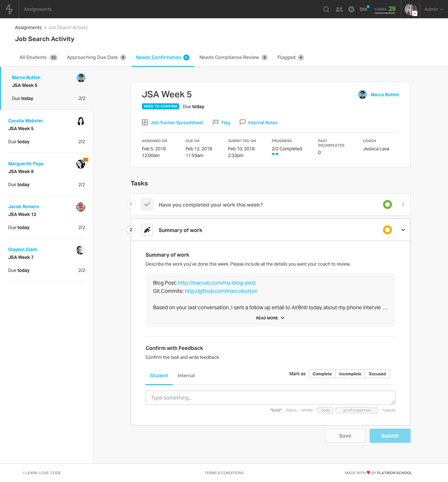448x482 pixels.
Task: Click coach name 'Jessica Lava'
Action: coord(376,149)
